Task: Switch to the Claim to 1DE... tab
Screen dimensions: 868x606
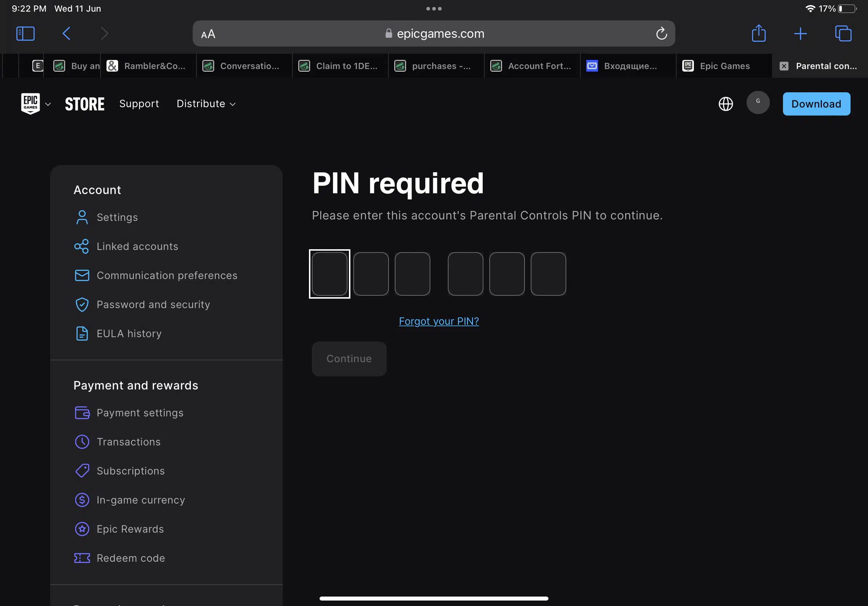Action: (340, 66)
